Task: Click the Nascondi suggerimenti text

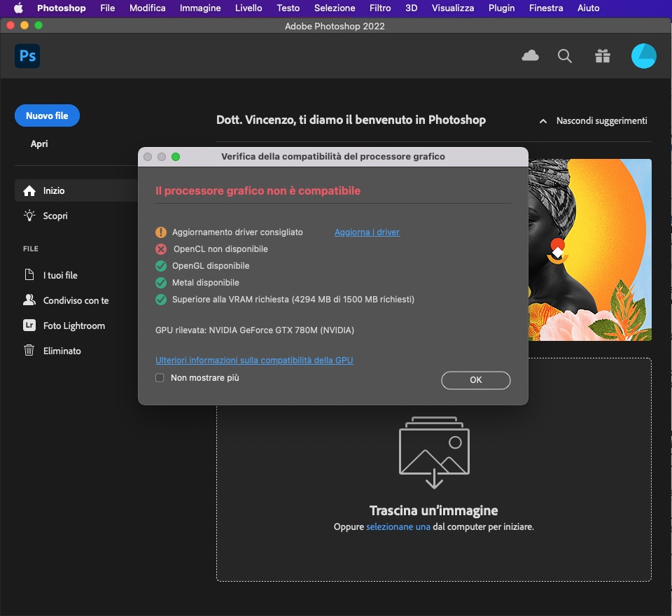Action: tap(602, 121)
